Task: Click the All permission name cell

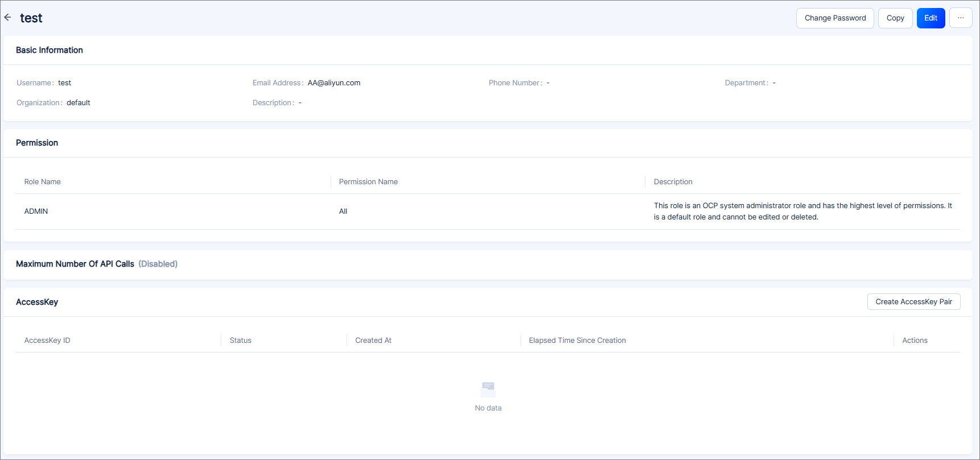Action: click(x=343, y=212)
